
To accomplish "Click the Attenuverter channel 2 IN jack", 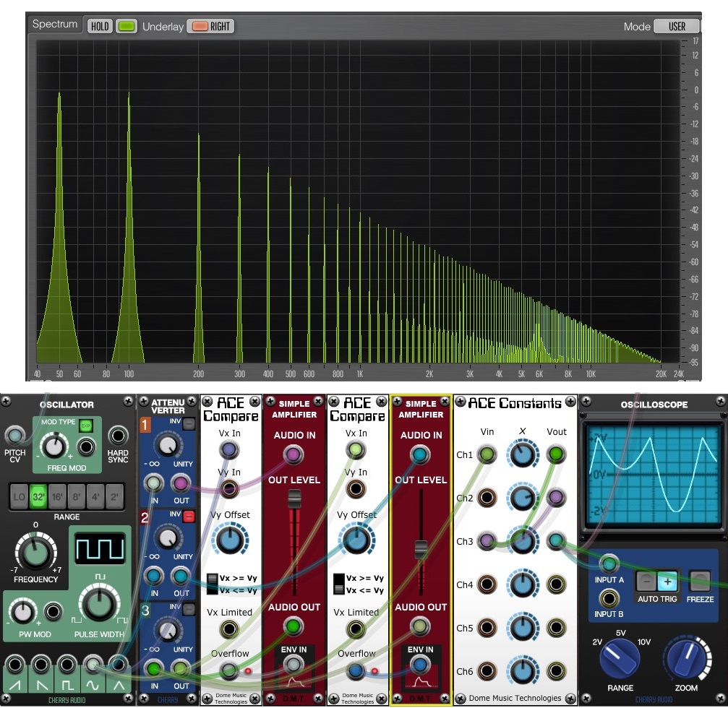I will tap(153, 576).
